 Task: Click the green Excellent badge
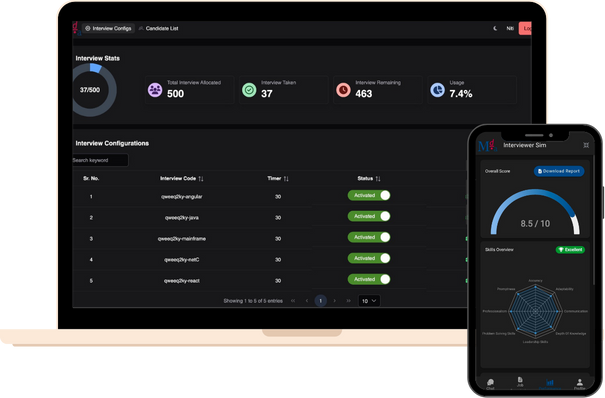[x=570, y=250]
